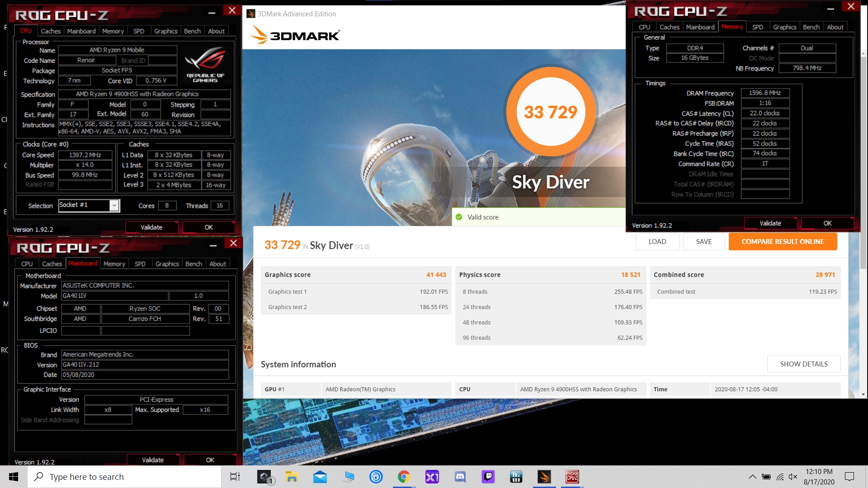Screen dimensions: 868x488
Task: Click the Core Speed value 1397.2 MHz
Action: tap(85, 155)
